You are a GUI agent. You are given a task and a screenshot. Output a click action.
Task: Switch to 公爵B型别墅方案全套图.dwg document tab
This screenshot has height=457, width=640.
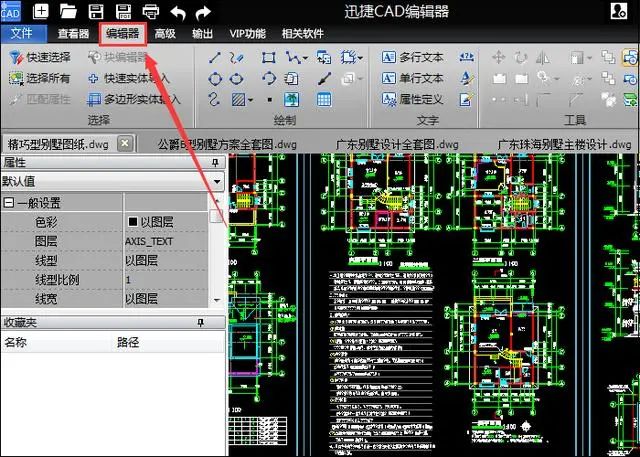(227, 144)
